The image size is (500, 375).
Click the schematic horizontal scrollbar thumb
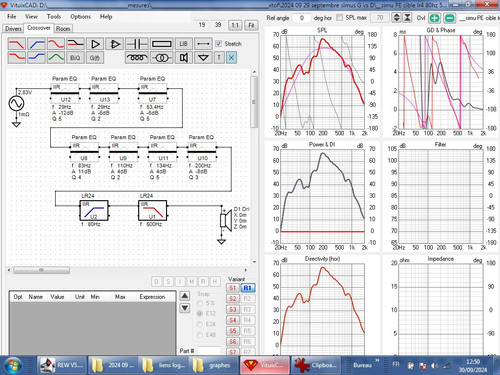tap(41, 270)
